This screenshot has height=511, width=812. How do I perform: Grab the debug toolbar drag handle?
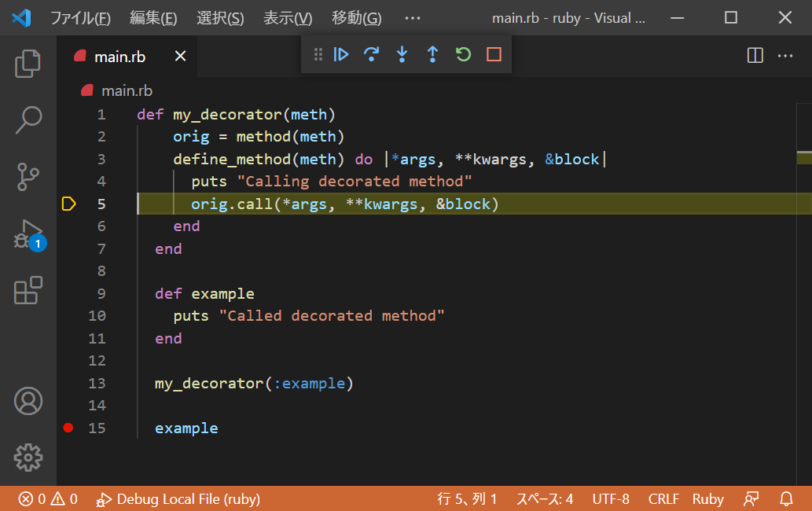pyautogui.click(x=318, y=54)
